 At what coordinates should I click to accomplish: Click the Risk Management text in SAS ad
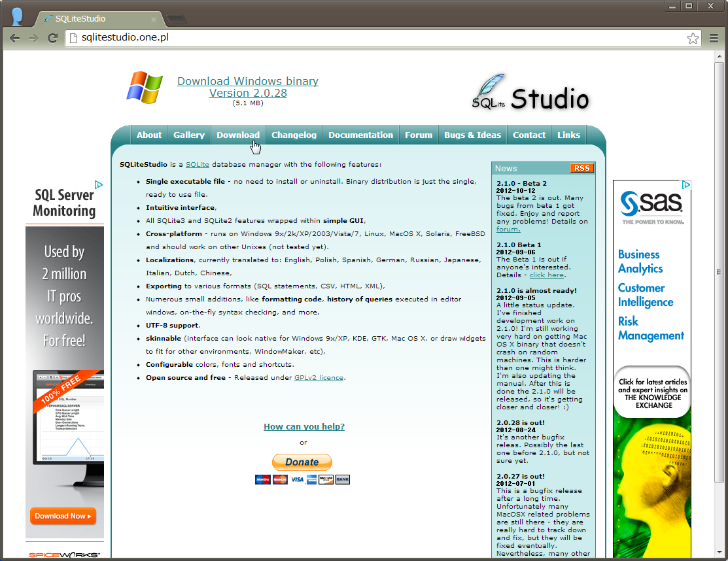click(651, 328)
